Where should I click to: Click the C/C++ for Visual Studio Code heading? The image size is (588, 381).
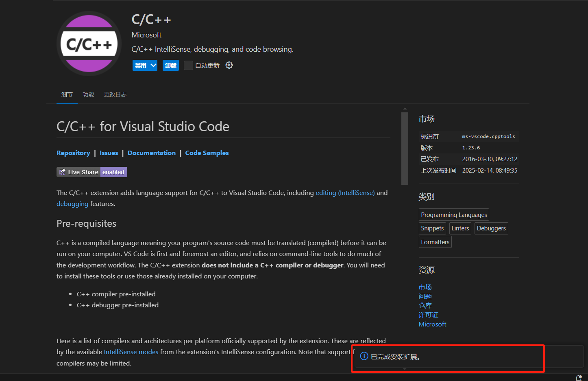(x=143, y=127)
